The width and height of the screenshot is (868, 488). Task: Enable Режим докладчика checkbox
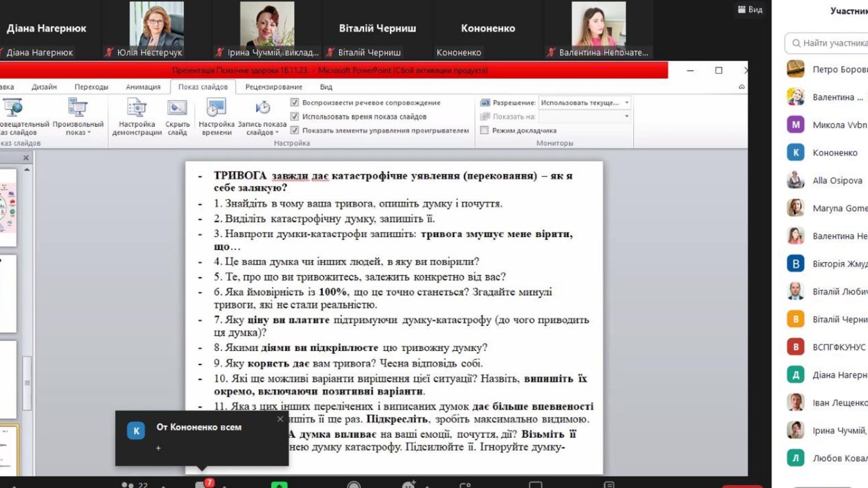(x=484, y=130)
